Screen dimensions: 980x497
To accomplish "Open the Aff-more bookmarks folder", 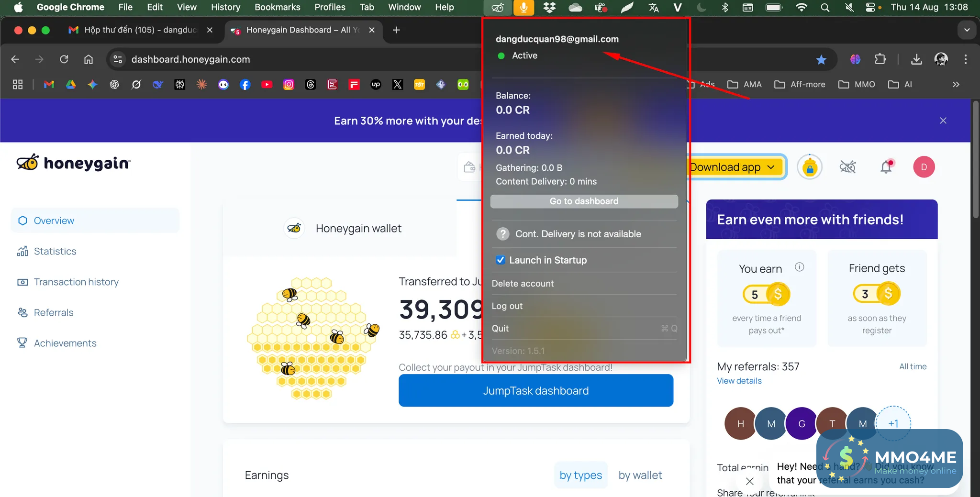I will [800, 85].
